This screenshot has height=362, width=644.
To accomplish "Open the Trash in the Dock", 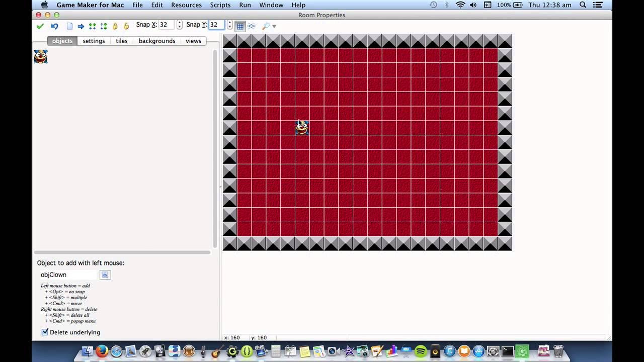I will [558, 350].
